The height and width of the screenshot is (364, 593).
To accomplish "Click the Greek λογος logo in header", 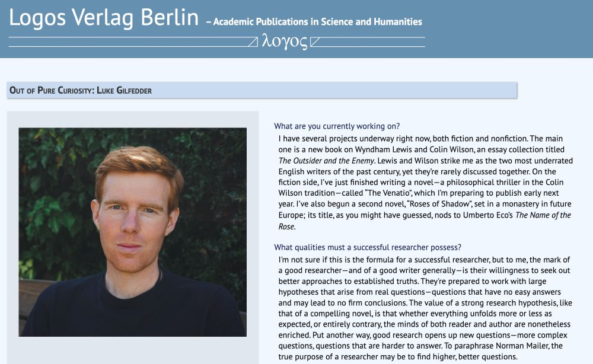I will pyautogui.click(x=285, y=41).
